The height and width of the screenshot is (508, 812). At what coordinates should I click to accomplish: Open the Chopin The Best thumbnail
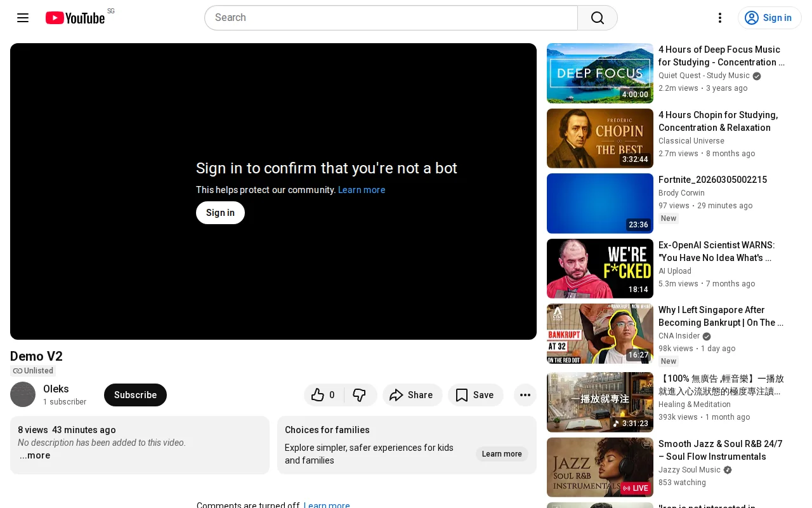600,138
